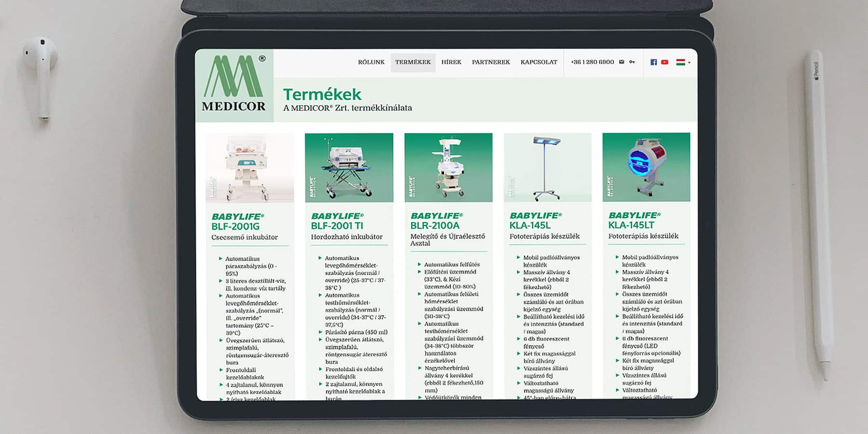Open the YouTube channel icon
Viewport: 868px width, 434px height.
coord(665,62)
